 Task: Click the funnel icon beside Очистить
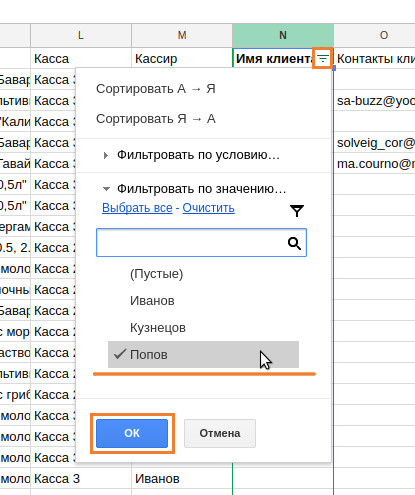(297, 211)
